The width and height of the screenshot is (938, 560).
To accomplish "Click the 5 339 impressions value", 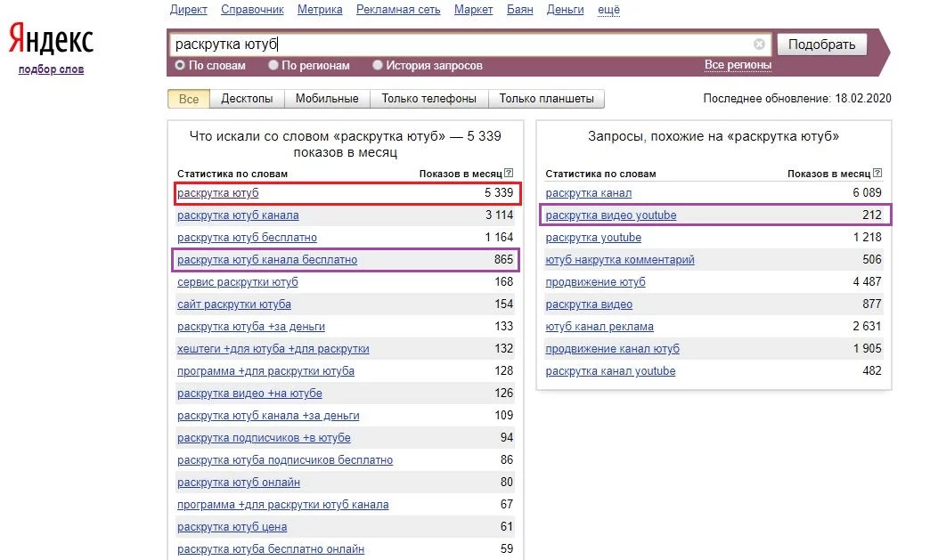I will [x=499, y=193].
